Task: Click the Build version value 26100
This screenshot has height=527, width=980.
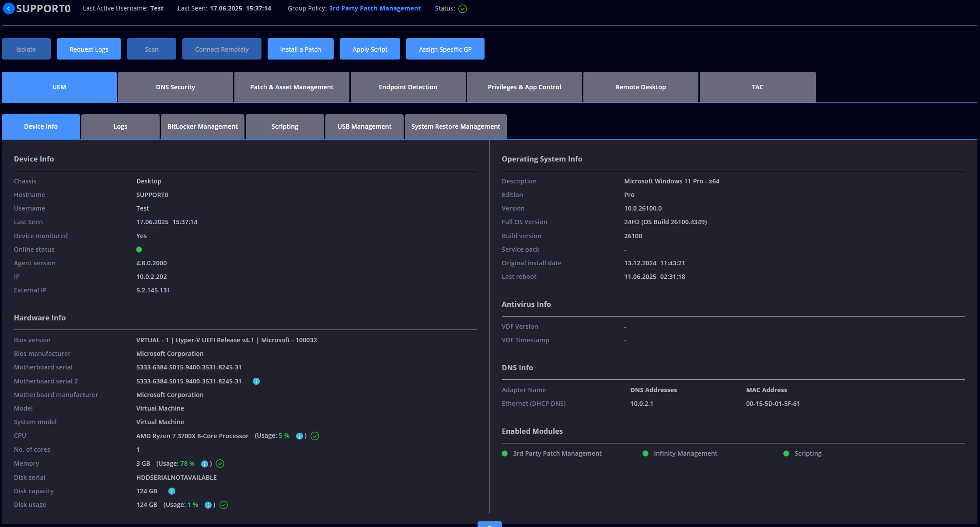Action: [633, 236]
